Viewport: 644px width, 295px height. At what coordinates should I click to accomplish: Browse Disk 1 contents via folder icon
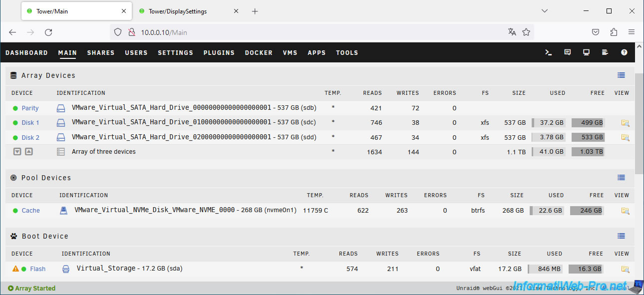pyautogui.click(x=625, y=123)
